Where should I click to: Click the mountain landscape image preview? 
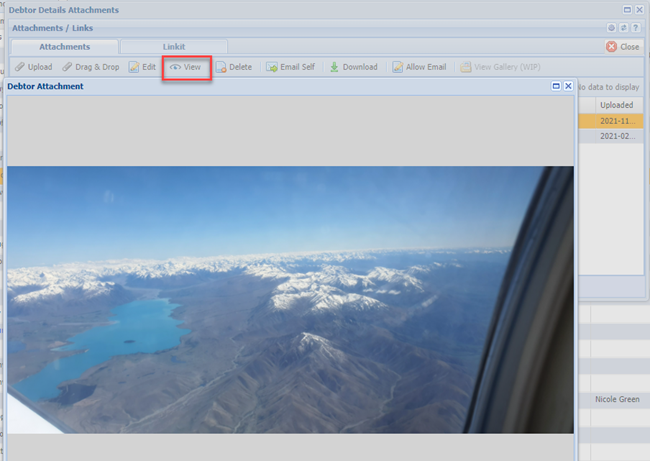pos(290,299)
